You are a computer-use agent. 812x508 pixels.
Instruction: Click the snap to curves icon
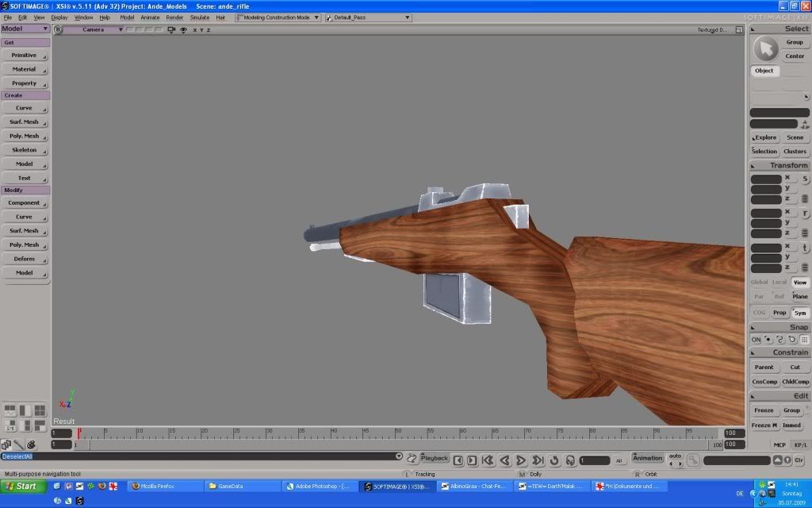(x=780, y=340)
